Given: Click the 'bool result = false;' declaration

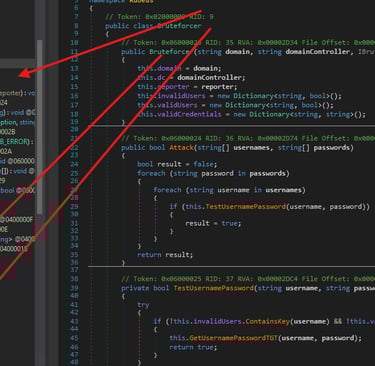Looking at the screenshot, I should tap(177, 164).
